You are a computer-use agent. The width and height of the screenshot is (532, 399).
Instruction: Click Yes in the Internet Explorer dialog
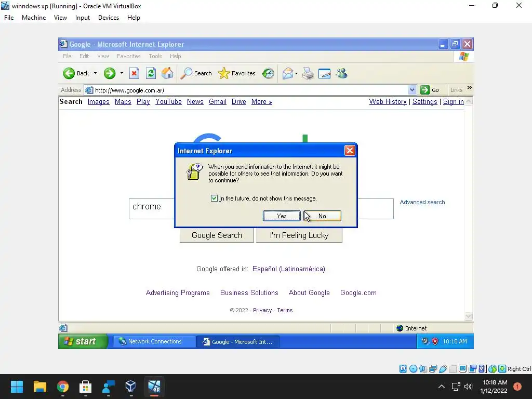coord(282,216)
